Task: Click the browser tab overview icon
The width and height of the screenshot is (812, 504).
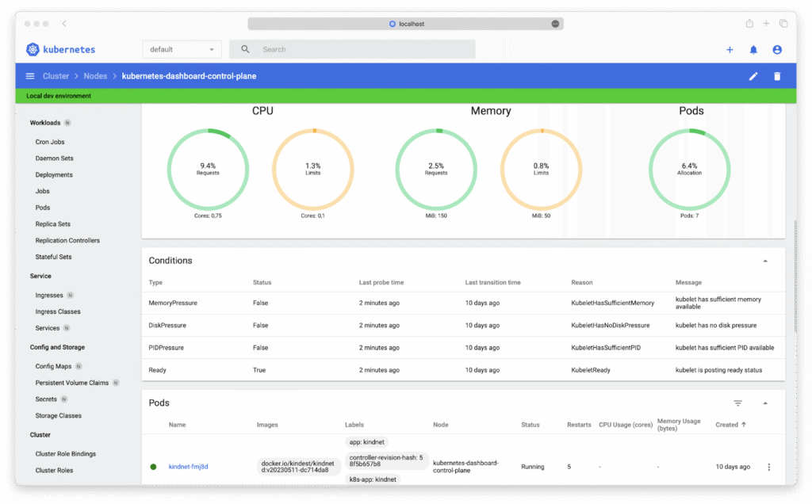Action: pos(783,23)
